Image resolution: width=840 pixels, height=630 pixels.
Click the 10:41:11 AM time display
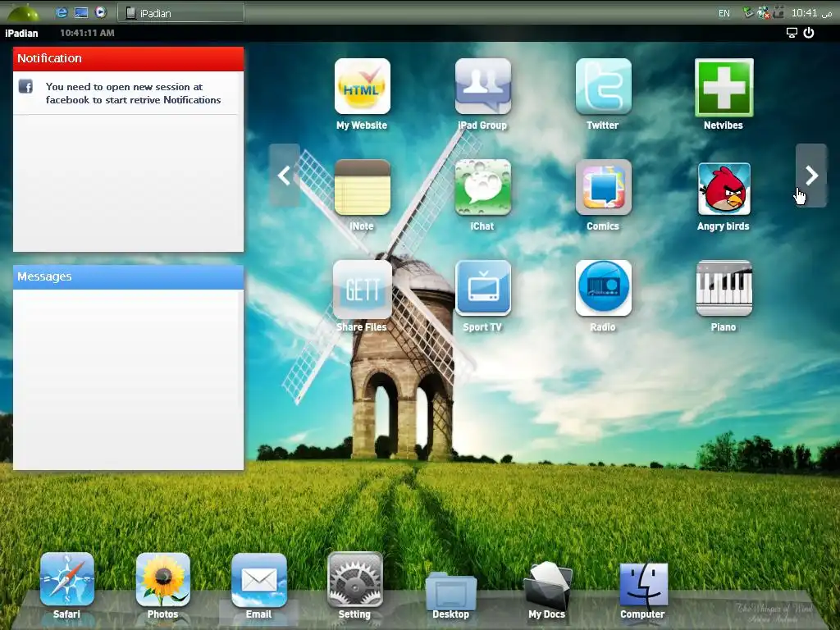pos(87,33)
